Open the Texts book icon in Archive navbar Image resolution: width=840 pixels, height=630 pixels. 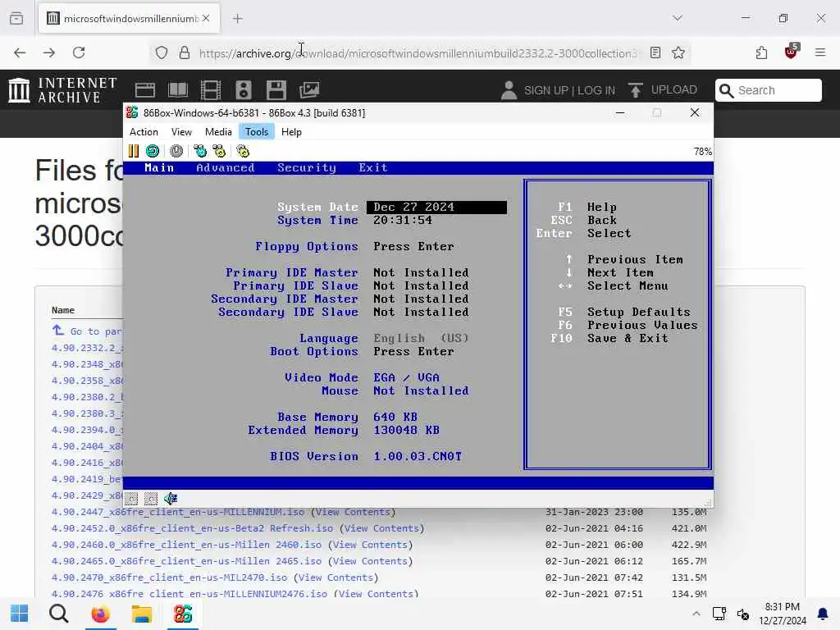(x=178, y=90)
